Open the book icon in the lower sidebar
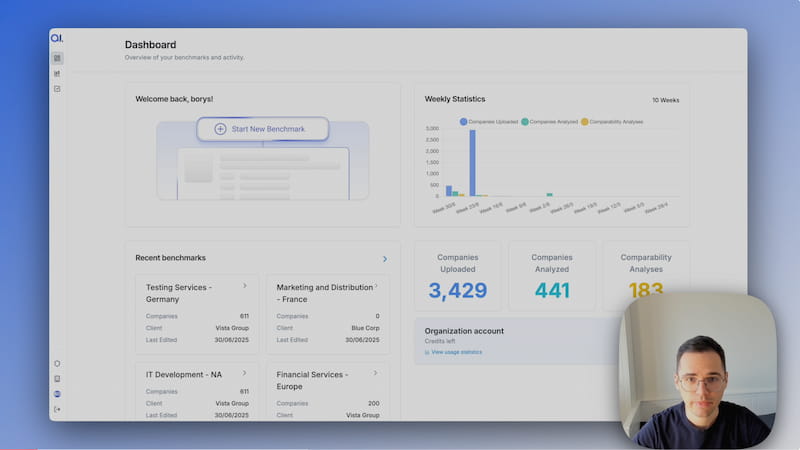Screen dimensions: 800x450 tap(57, 379)
